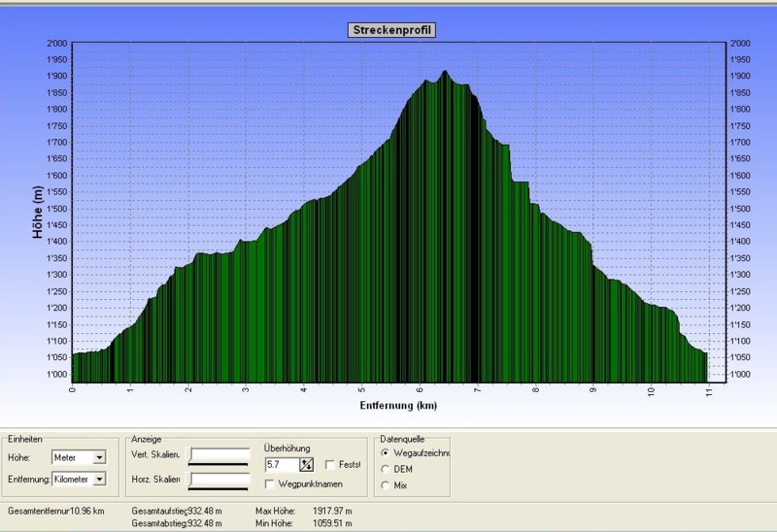The width and height of the screenshot is (777, 532).
Task: Focus the Überhöhung value field
Action: pyautogui.click(x=282, y=465)
